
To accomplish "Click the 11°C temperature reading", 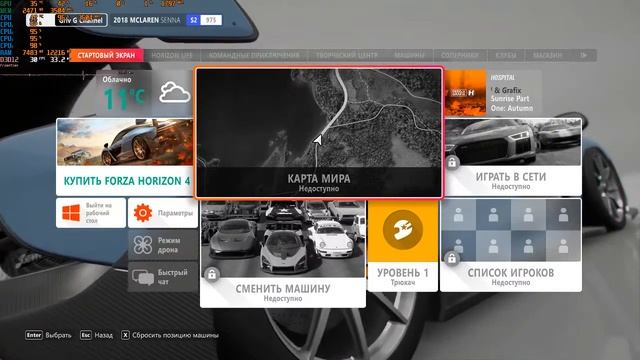I will click(124, 99).
